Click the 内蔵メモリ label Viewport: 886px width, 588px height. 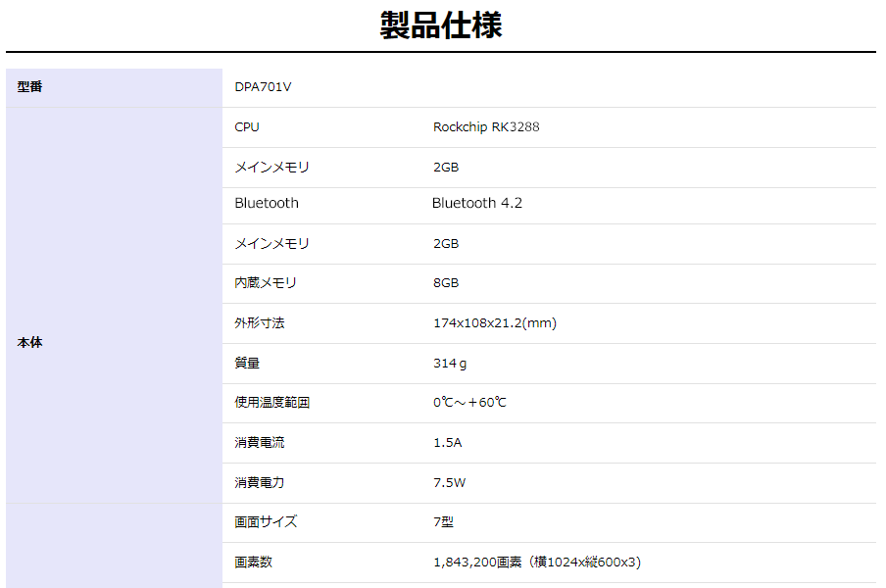(x=266, y=283)
